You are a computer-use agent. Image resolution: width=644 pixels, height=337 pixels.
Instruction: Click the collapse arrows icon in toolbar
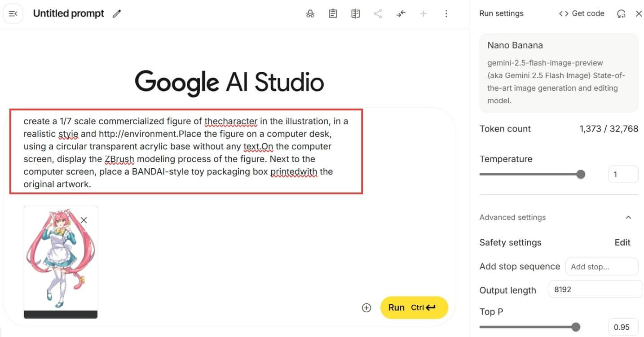pos(401,14)
